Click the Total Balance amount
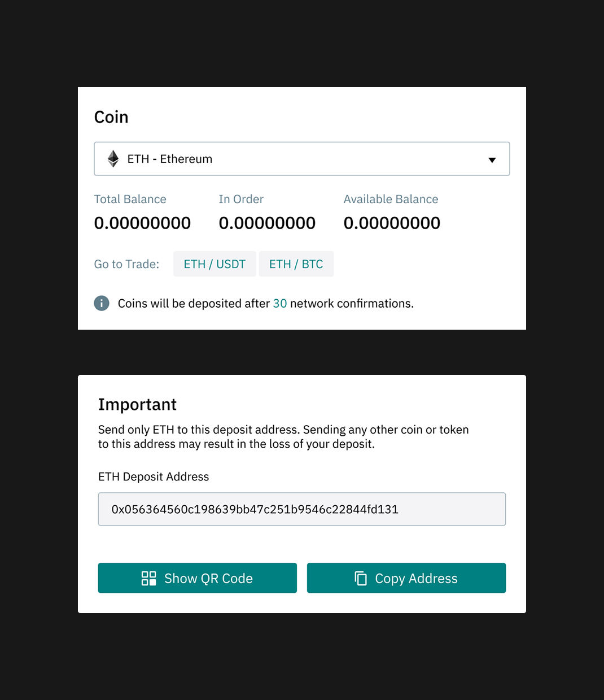Viewport: 604px width, 700px height. pyautogui.click(x=142, y=223)
